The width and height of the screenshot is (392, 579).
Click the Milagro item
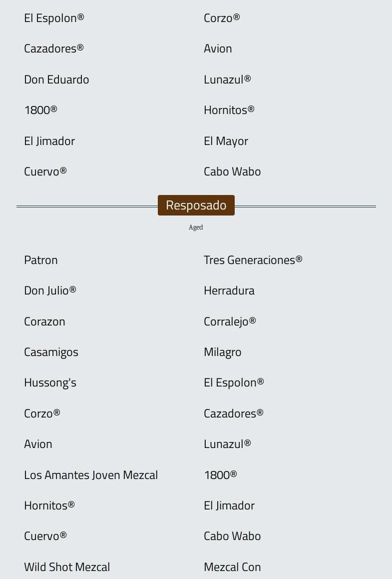[x=222, y=352]
